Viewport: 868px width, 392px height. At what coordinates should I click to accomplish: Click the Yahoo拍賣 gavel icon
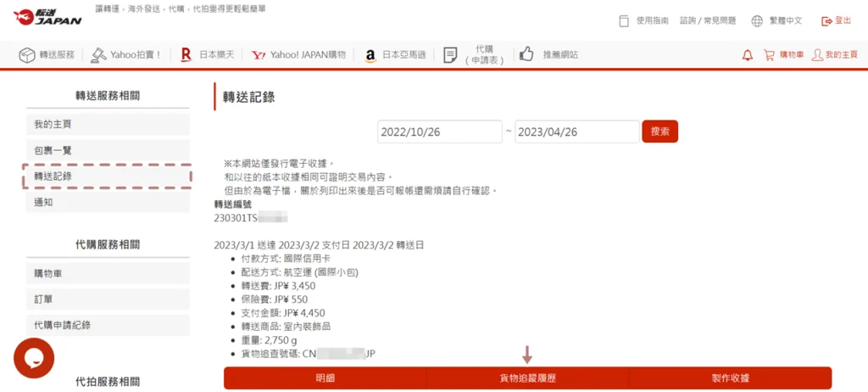coord(98,54)
